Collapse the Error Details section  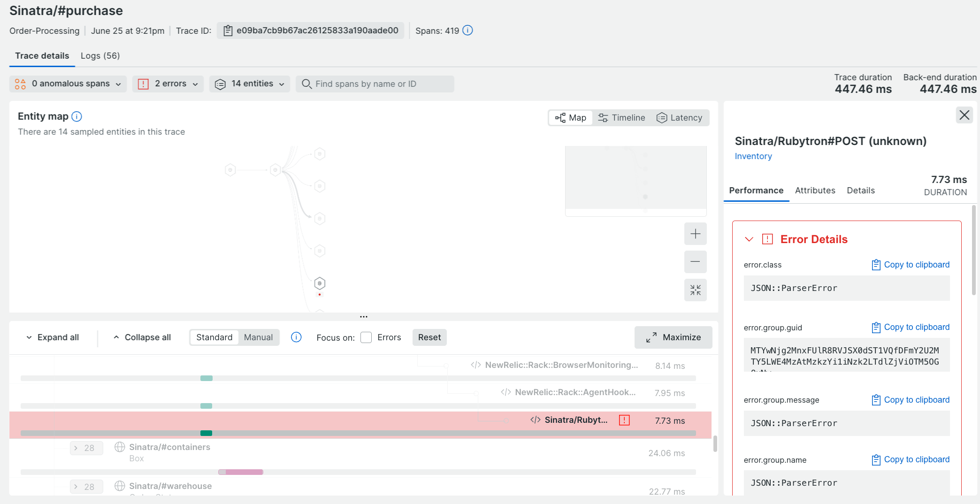coord(749,239)
